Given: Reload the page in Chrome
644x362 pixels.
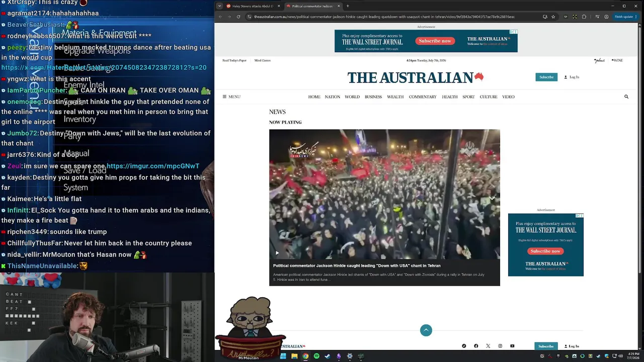Looking at the screenshot, I should coord(238,17).
